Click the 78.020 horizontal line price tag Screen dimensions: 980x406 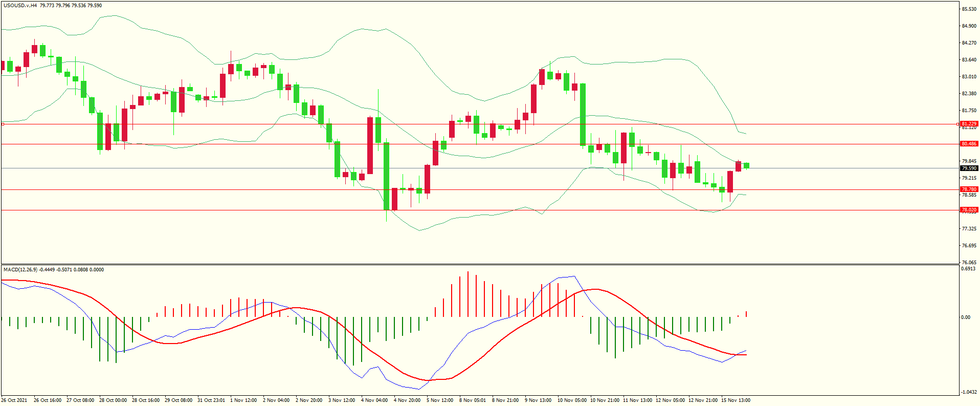[x=969, y=210]
